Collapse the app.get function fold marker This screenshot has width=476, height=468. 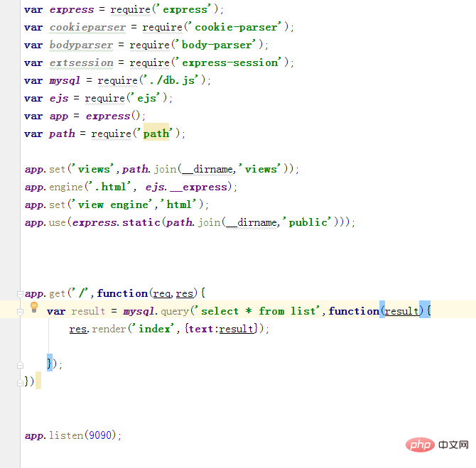(20, 294)
